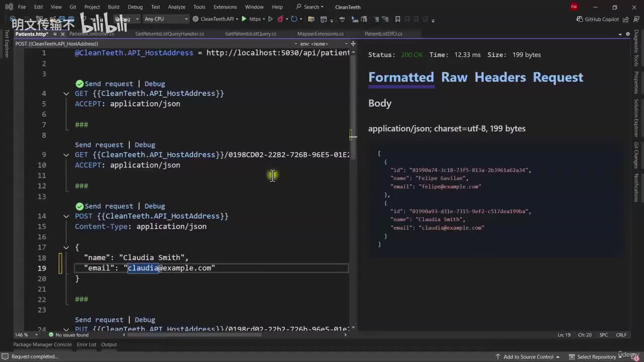Click the Visual Studio logo icon
Screen dimensions: 644x362
(x=9, y=7)
